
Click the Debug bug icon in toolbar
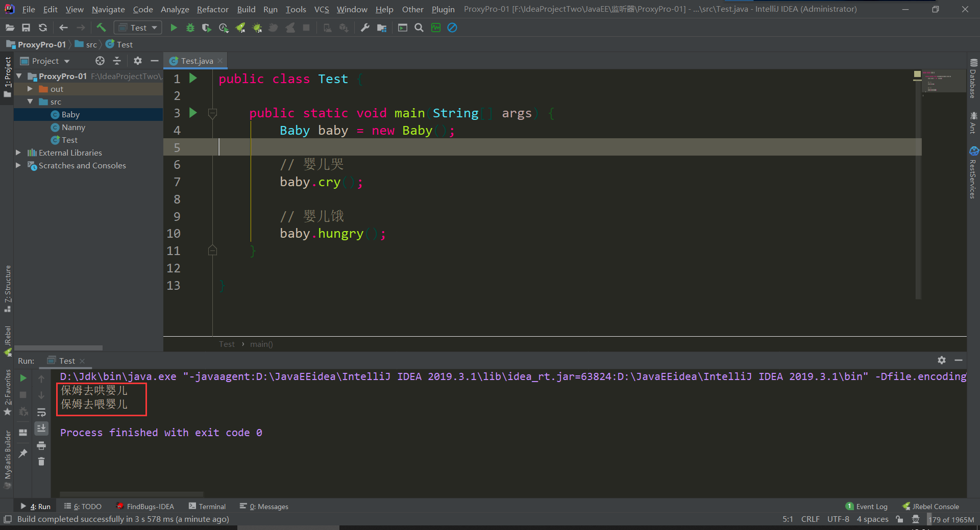click(x=190, y=28)
